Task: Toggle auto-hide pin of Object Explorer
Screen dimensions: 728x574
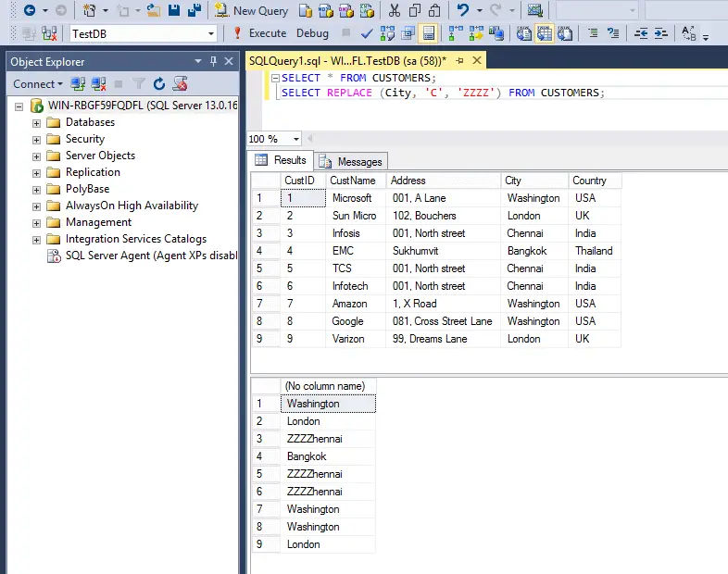Action: click(214, 61)
